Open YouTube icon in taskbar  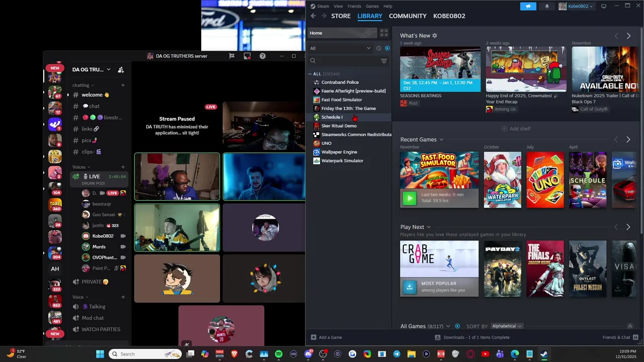pos(485,354)
